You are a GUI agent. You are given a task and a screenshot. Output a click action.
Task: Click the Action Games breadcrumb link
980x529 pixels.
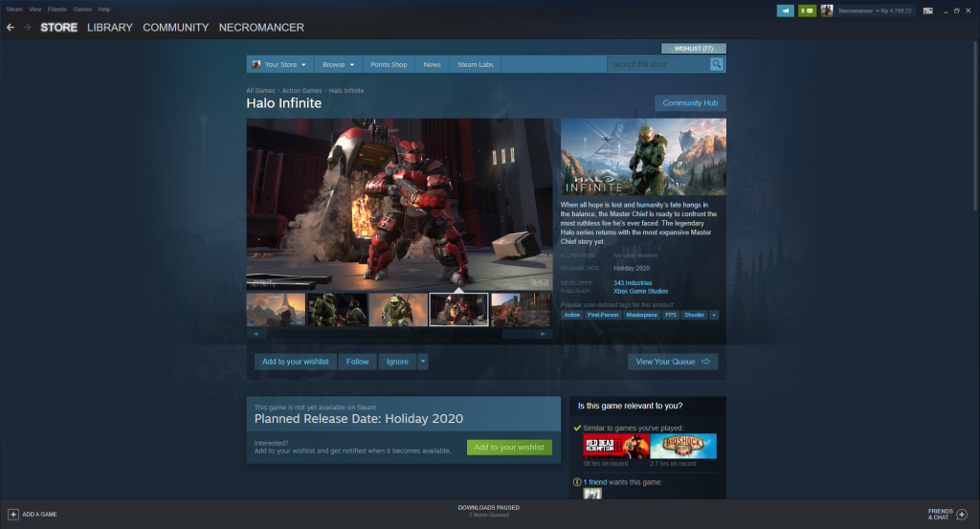coord(301,91)
